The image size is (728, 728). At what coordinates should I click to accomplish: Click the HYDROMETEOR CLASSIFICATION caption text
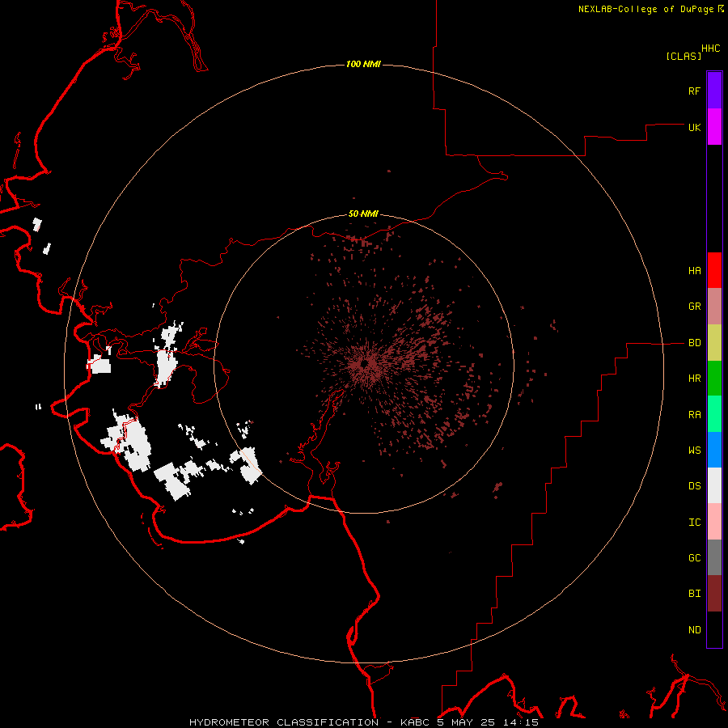[284, 722]
